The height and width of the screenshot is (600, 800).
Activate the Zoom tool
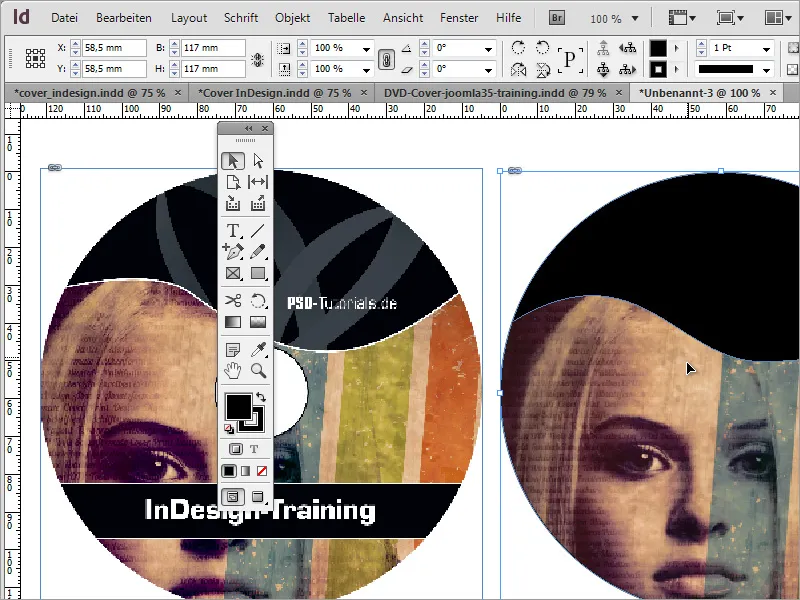coord(258,370)
